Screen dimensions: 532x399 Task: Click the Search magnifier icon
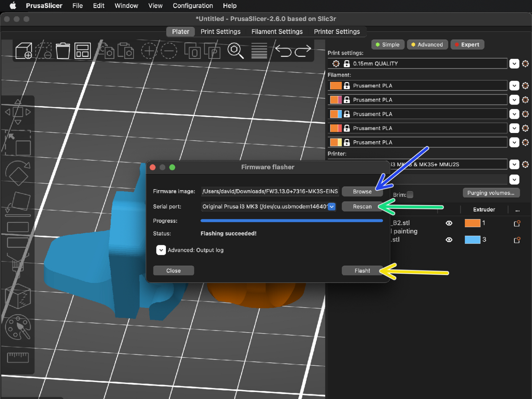[235, 51]
